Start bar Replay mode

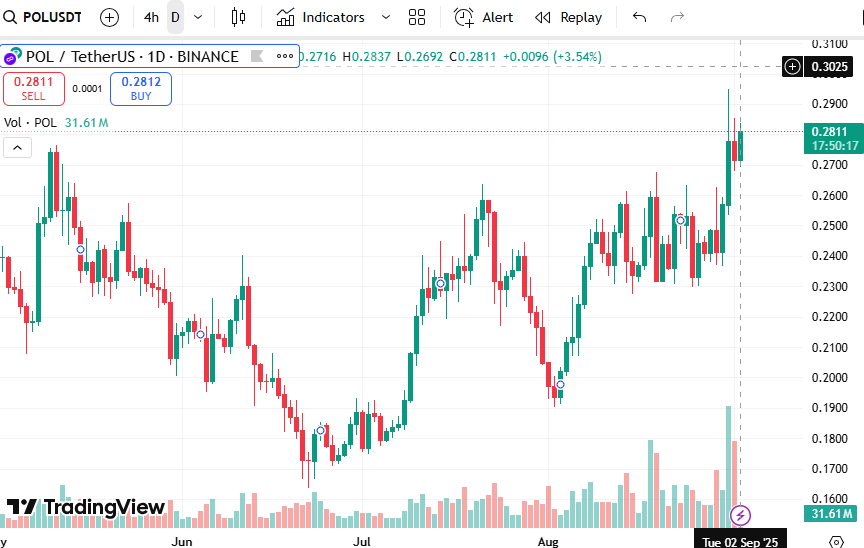coord(569,17)
